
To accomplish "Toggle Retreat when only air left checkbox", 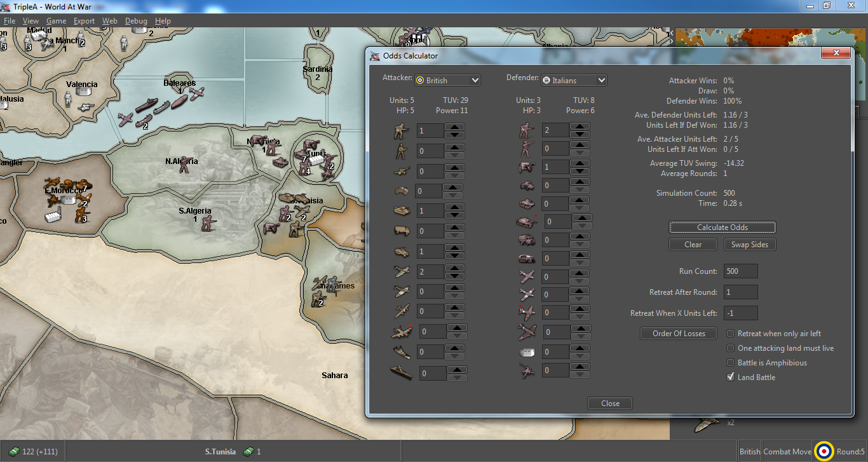I will (x=731, y=334).
